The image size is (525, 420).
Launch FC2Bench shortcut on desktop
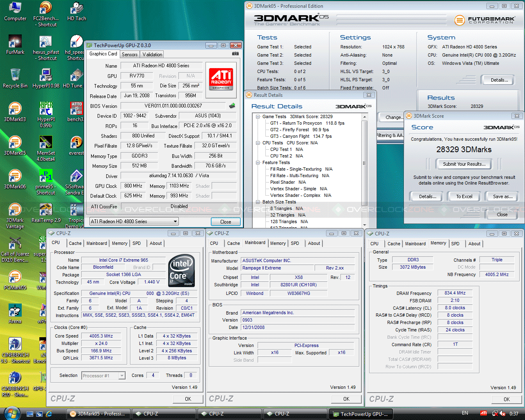[46, 14]
